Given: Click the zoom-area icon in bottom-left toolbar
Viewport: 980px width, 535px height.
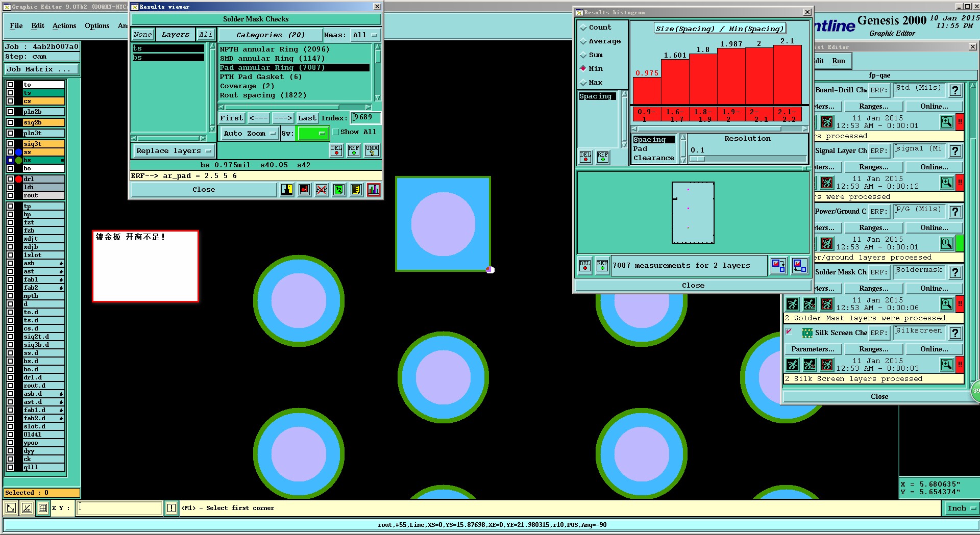Looking at the screenshot, I should click(x=10, y=508).
